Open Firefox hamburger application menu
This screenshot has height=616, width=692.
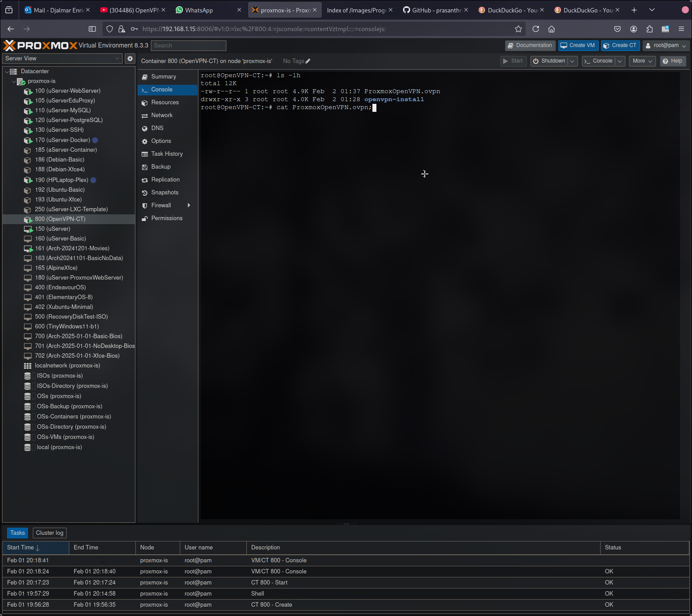pyautogui.click(x=681, y=29)
